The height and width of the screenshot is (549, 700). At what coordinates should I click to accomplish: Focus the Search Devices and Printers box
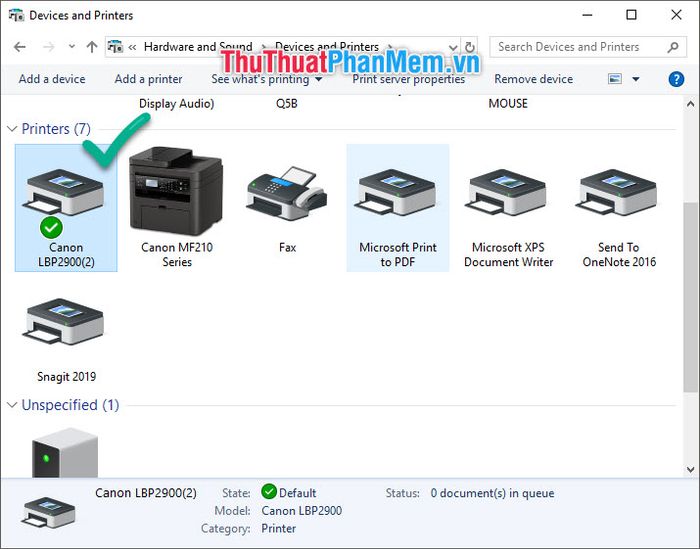pos(588,47)
